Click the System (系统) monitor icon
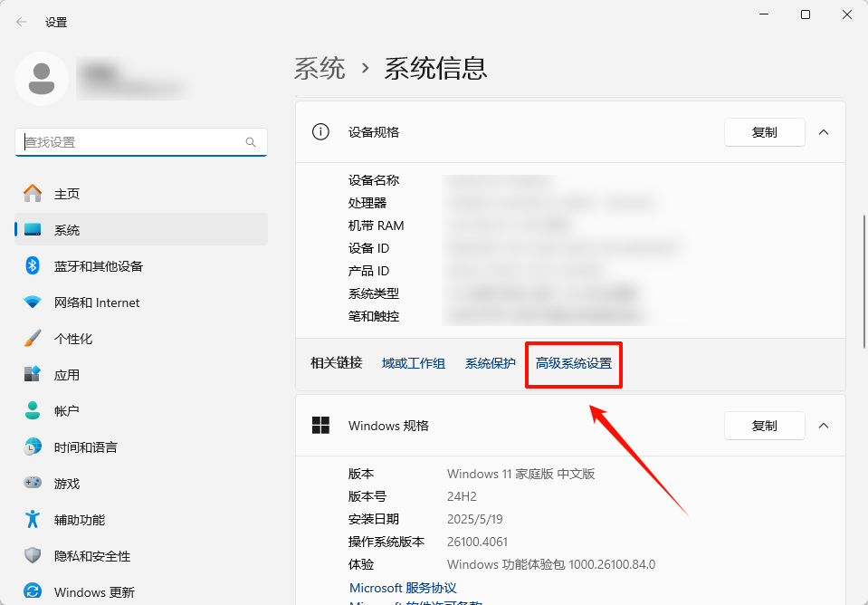868x605 pixels. pos(33,229)
